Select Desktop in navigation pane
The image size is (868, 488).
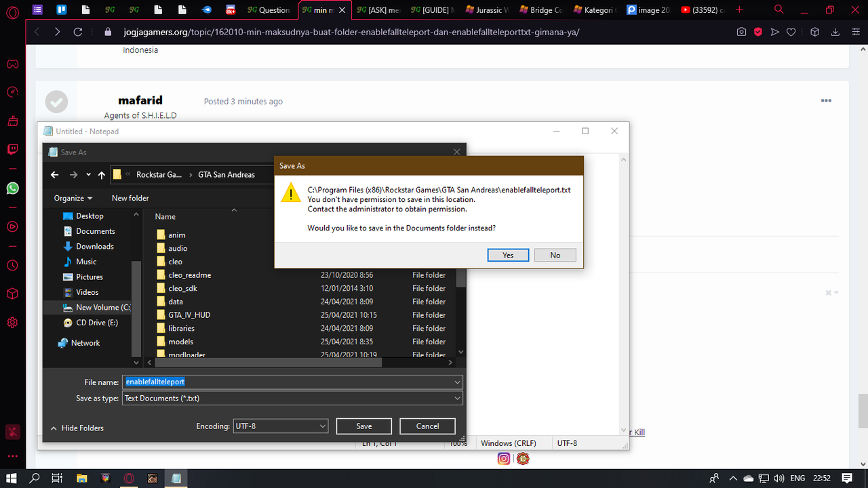[x=90, y=216]
